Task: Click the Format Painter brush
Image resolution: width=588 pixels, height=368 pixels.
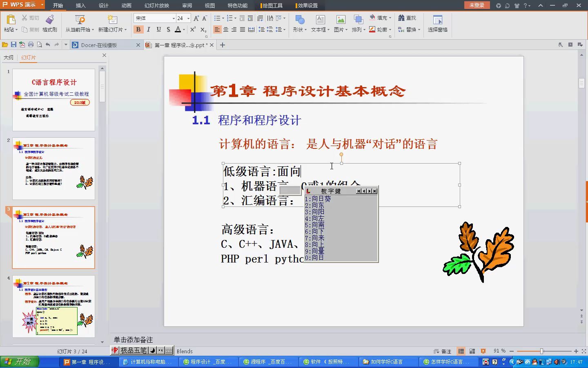Action: [50, 19]
